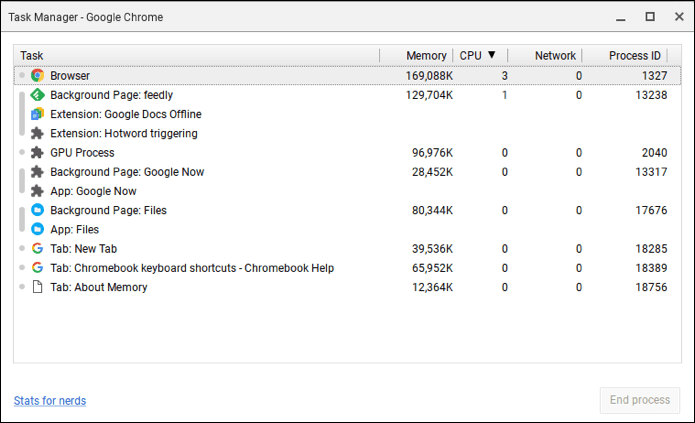This screenshot has height=423, width=695.
Task: Click the Google icon on New Tab row
Action: click(37, 248)
